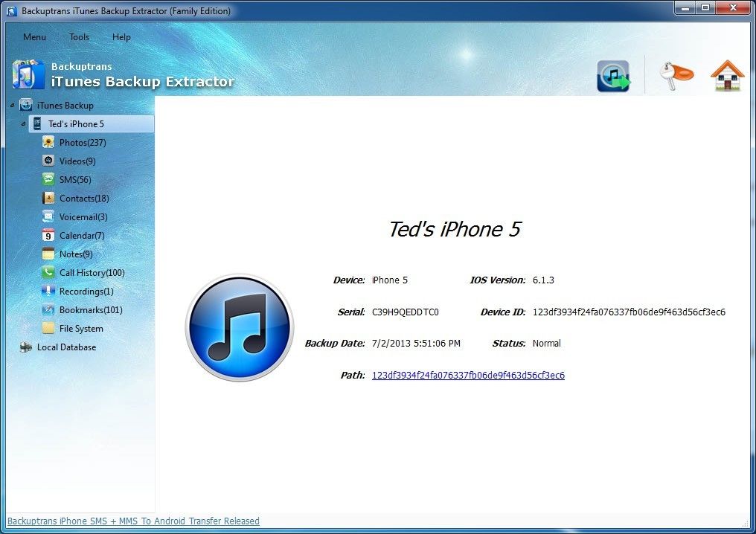Viewport: 756px width, 534px height.
Task: Click the Backuptrans app icon in title bar
Action: coord(12,10)
